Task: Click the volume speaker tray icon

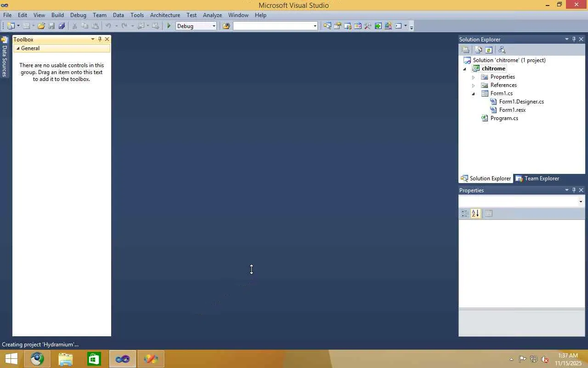Action: [545, 359]
